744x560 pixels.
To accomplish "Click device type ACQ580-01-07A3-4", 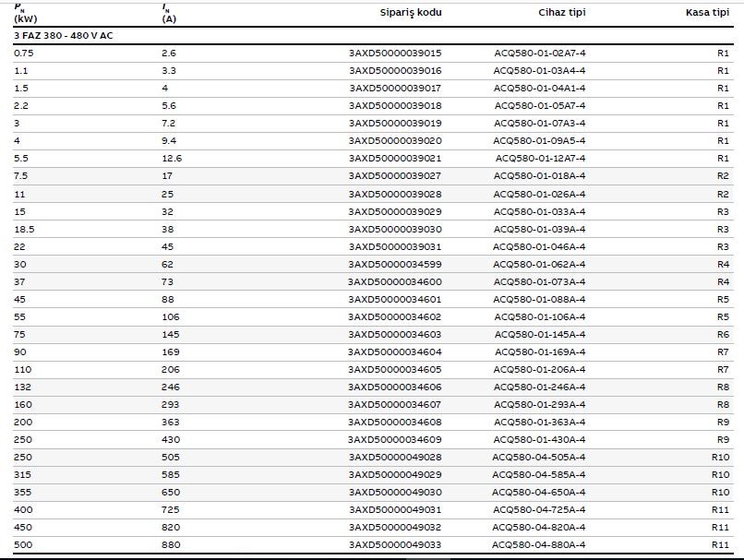I will click(539, 124).
